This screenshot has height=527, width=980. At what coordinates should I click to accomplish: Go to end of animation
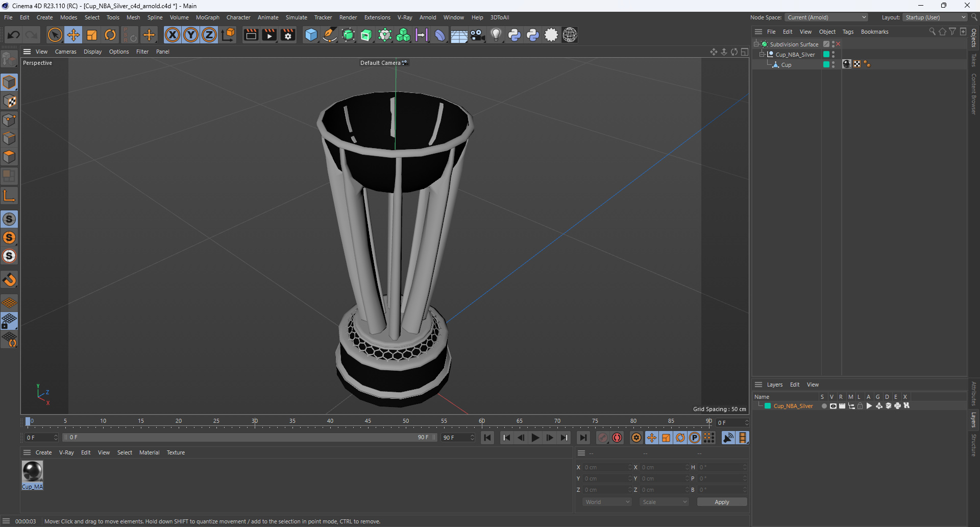tap(583, 438)
